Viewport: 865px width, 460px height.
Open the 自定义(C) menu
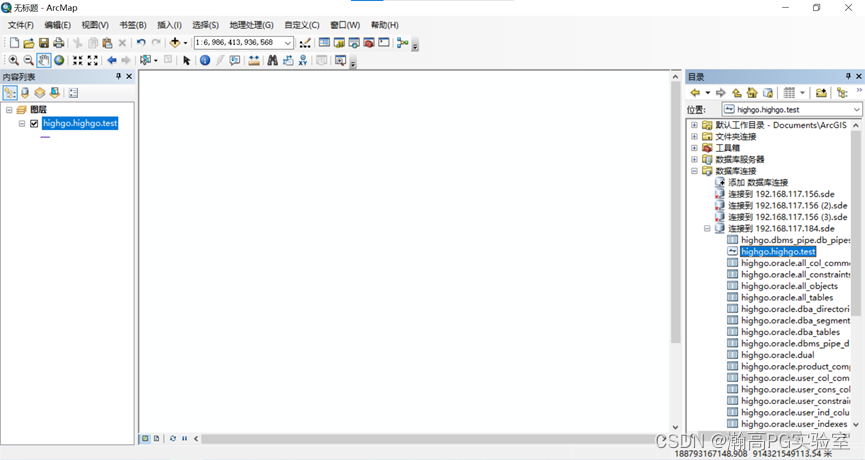(x=302, y=25)
